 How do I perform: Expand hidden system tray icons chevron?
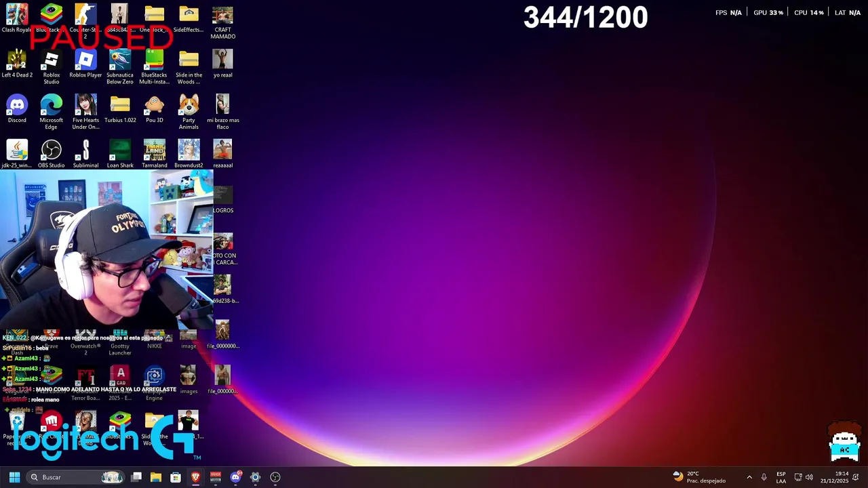tap(749, 477)
